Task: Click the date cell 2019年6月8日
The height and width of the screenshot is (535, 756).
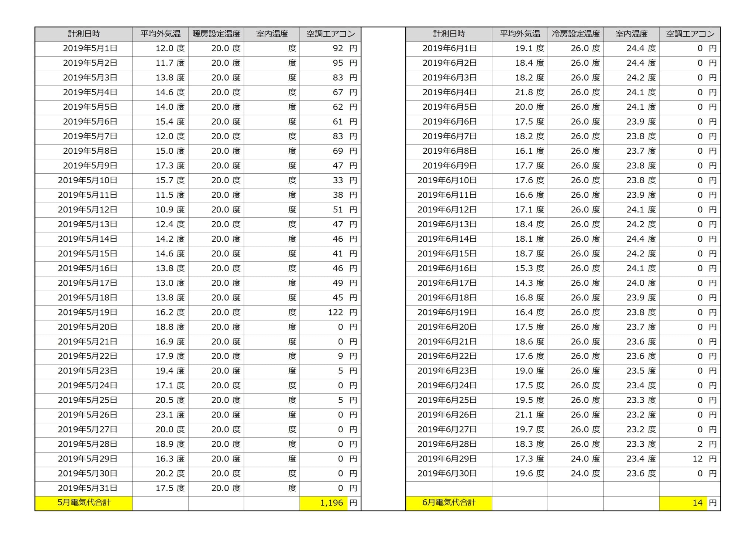Action: click(x=449, y=151)
